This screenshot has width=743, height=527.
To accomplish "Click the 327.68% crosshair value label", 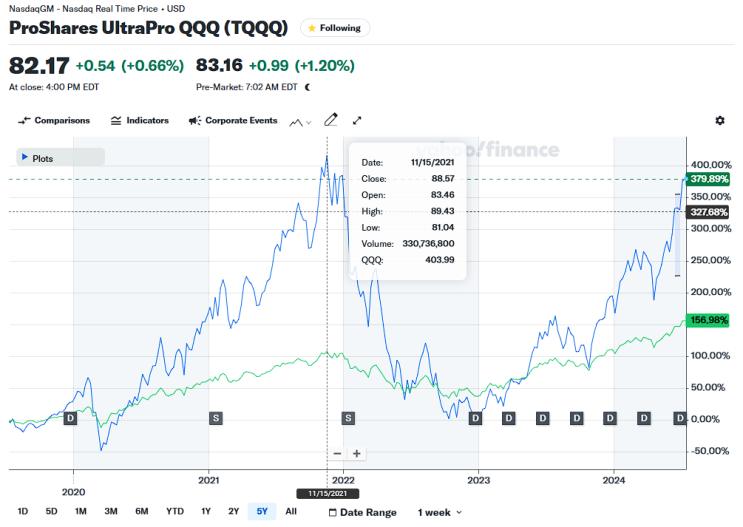I will [x=708, y=212].
